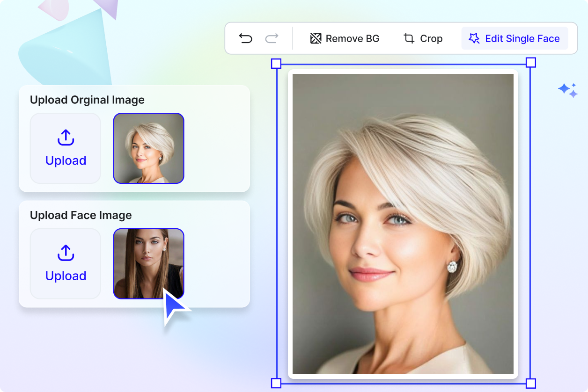
Task: Toggle the Remove BG function
Action: click(x=344, y=38)
